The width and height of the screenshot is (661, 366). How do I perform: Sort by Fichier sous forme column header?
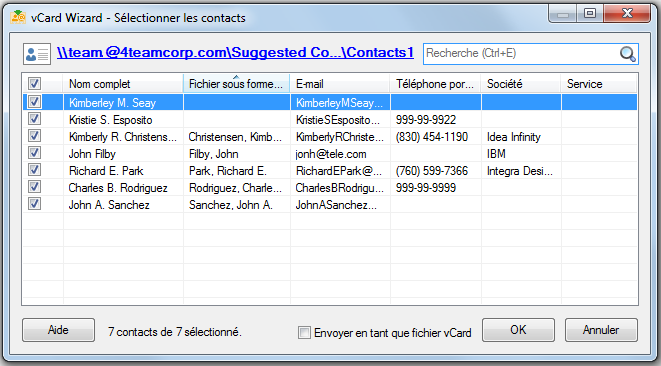236,83
